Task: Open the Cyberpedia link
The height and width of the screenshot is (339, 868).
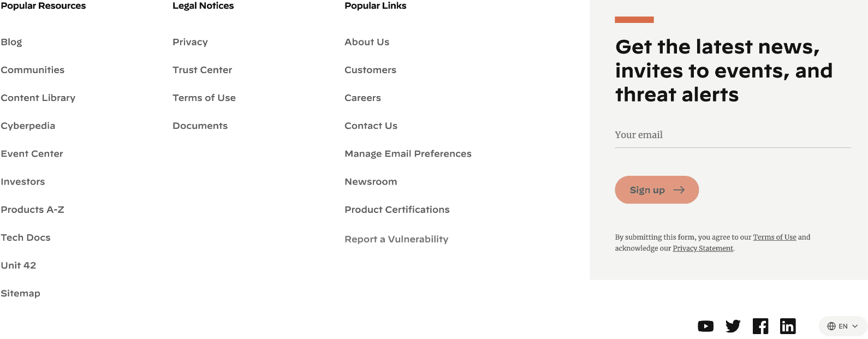Action: (x=28, y=126)
